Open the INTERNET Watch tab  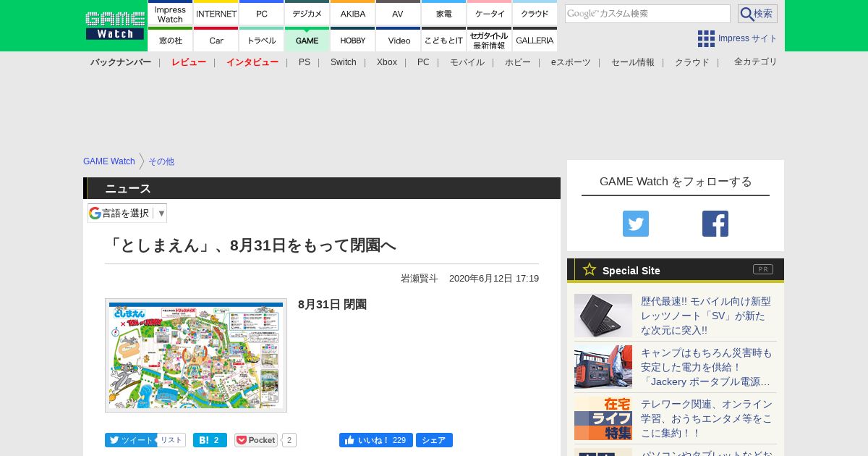click(216, 13)
